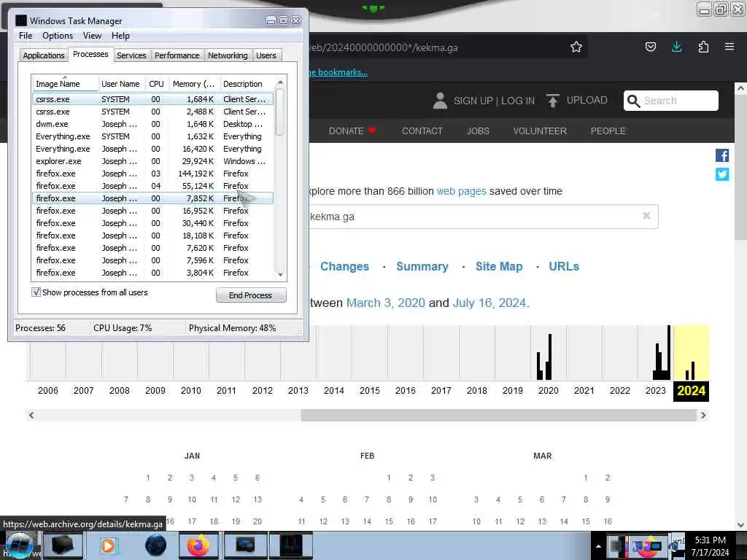Follow the July 16, 2024 link

click(489, 303)
